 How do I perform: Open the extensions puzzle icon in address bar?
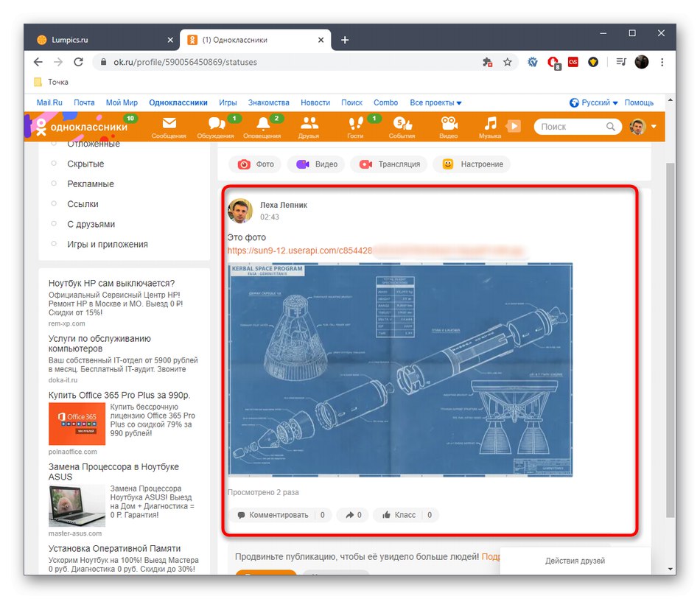point(487,62)
